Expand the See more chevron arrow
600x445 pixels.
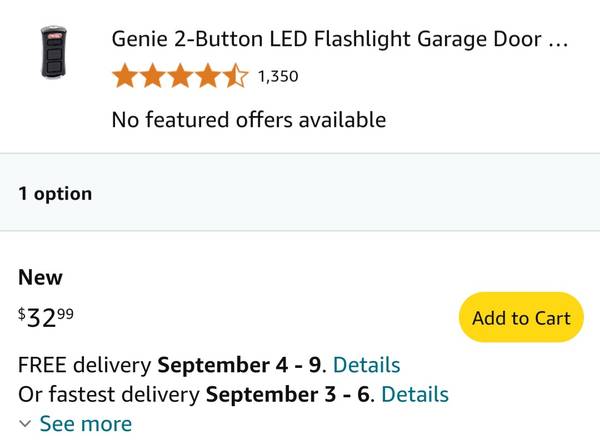point(25,424)
